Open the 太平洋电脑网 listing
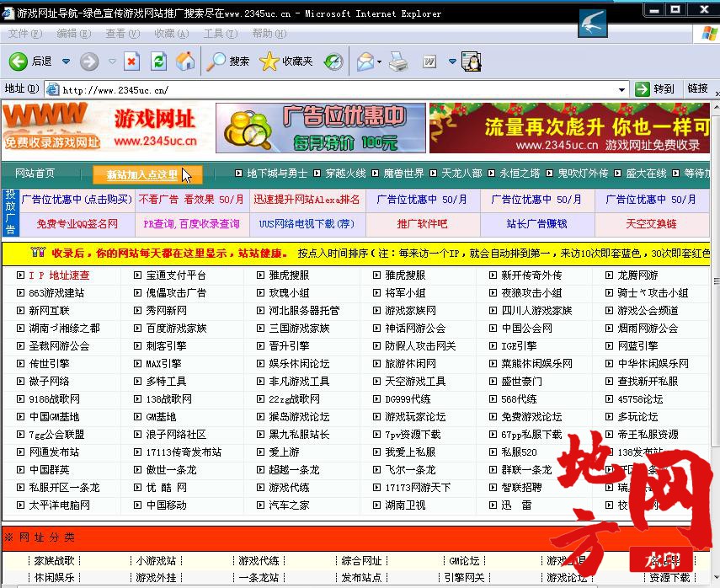720x588 pixels. (x=59, y=505)
